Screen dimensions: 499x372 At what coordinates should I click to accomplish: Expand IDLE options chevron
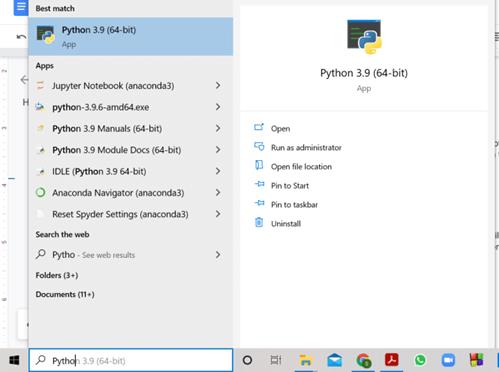click(218, 171)
